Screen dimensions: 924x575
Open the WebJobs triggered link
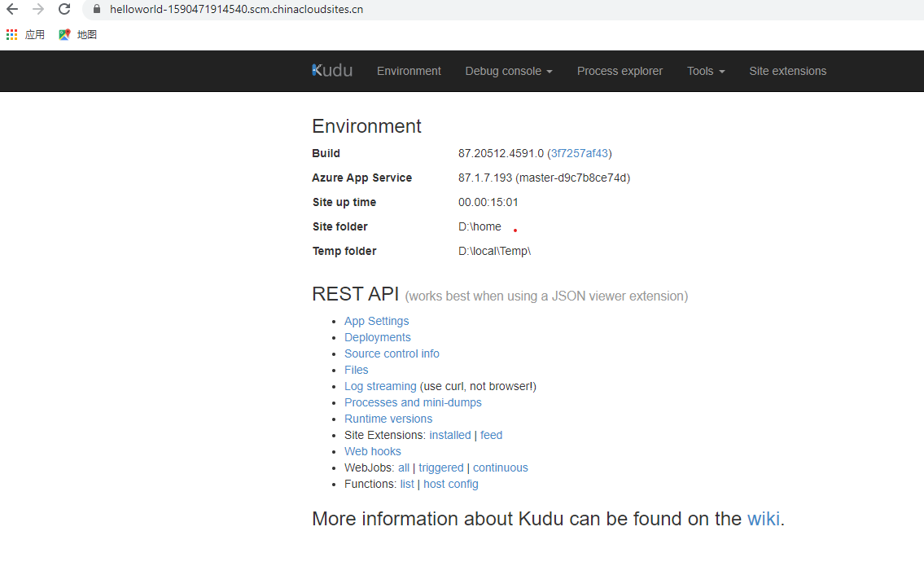[441, 467]
